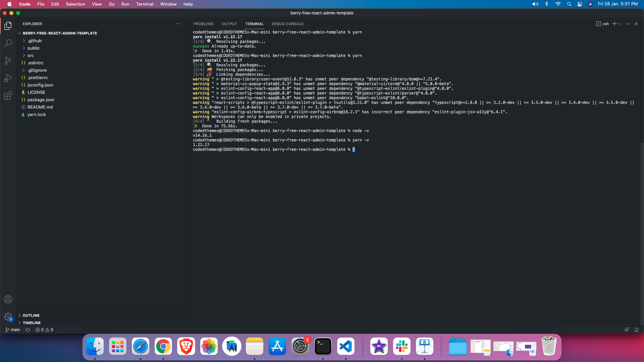644x362 pixels.
Task: Click the synchronize changes icon next to main
Action: click(27, 330)
